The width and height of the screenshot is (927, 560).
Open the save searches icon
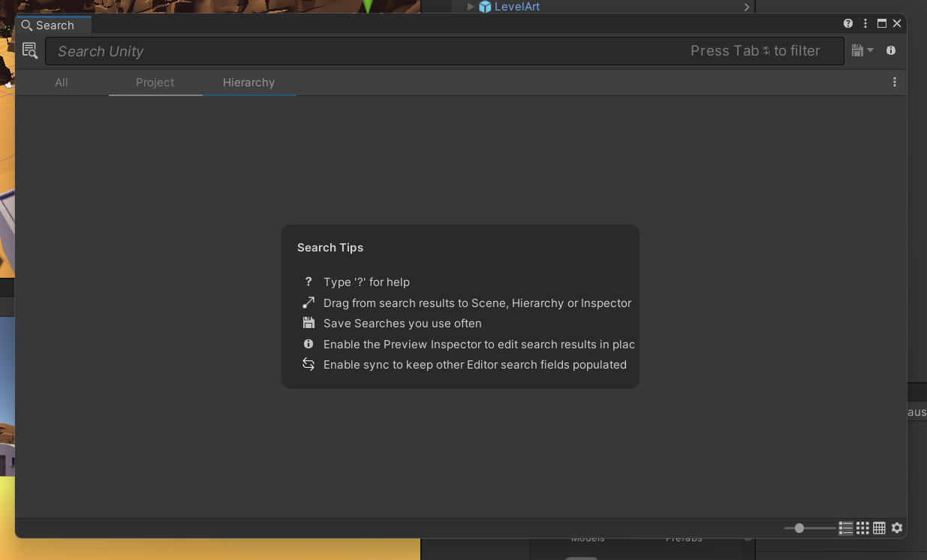point(858,50)
